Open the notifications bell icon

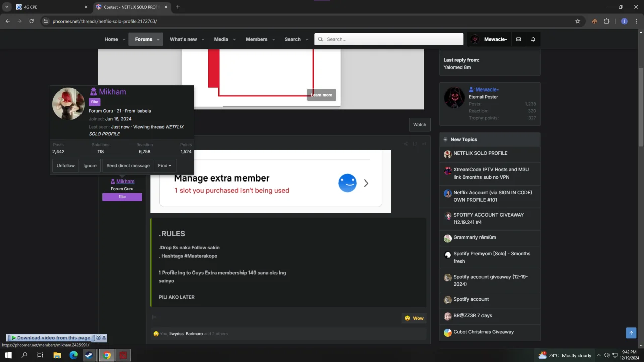click(x=533, y=39)
